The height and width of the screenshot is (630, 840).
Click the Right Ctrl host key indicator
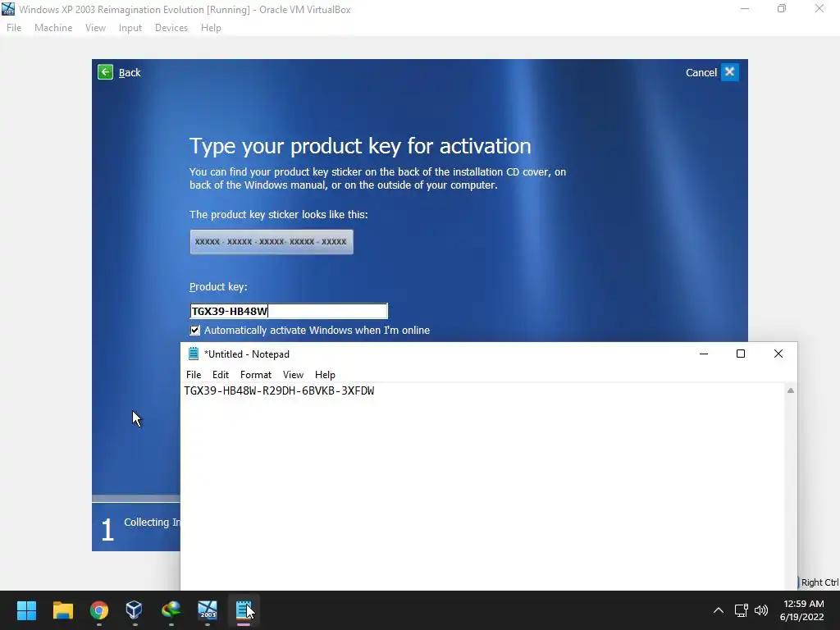(x=819, y=582)
